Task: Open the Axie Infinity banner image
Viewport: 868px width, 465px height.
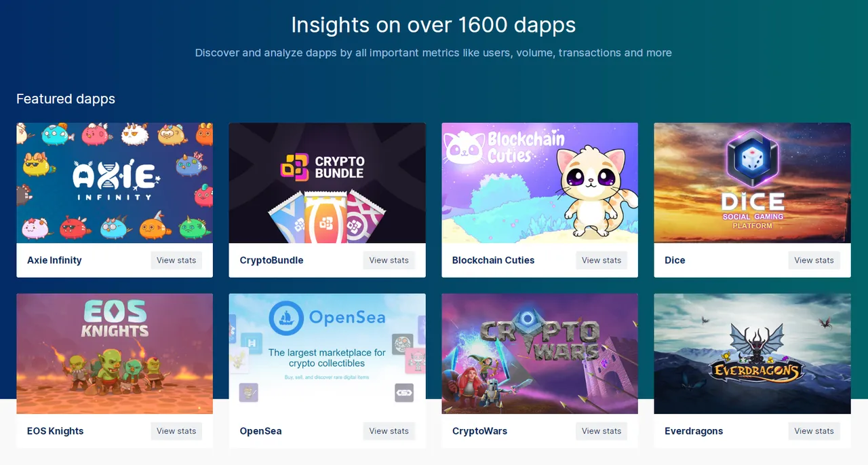Action: pos(115,183)
